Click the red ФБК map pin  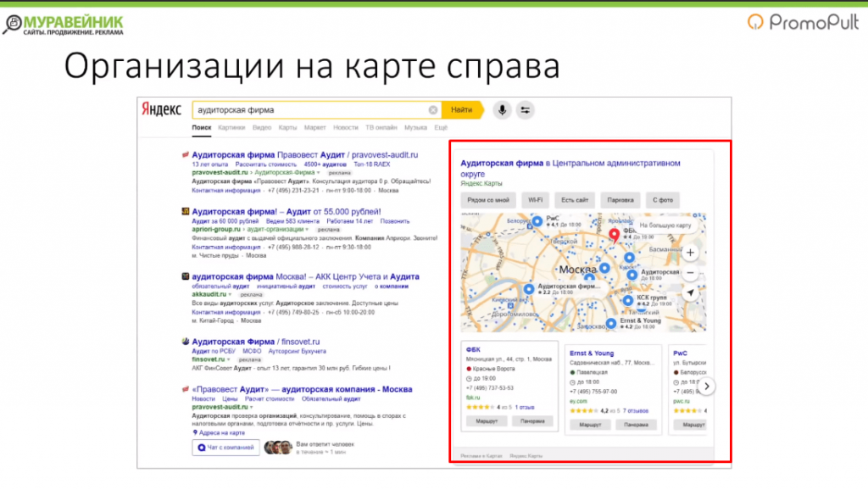pyautogui.click(x=614, y=235)
